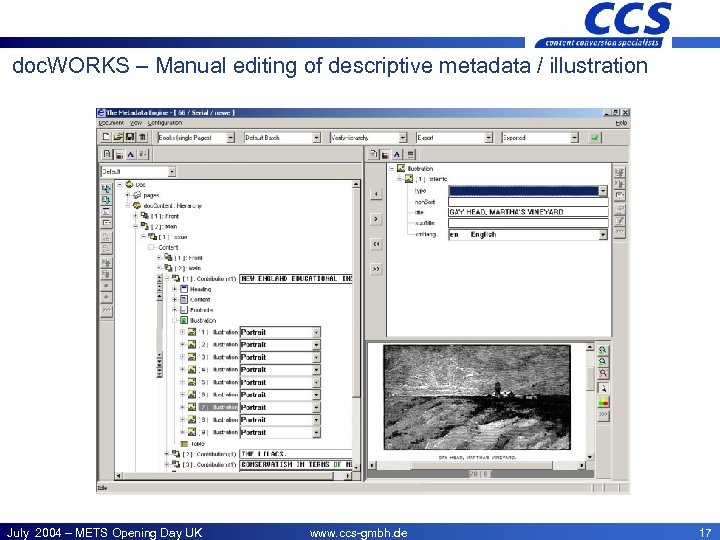Collapse the root 'Doc' tree node
Viewport: 720px width, 540px height.
[120, 184]
